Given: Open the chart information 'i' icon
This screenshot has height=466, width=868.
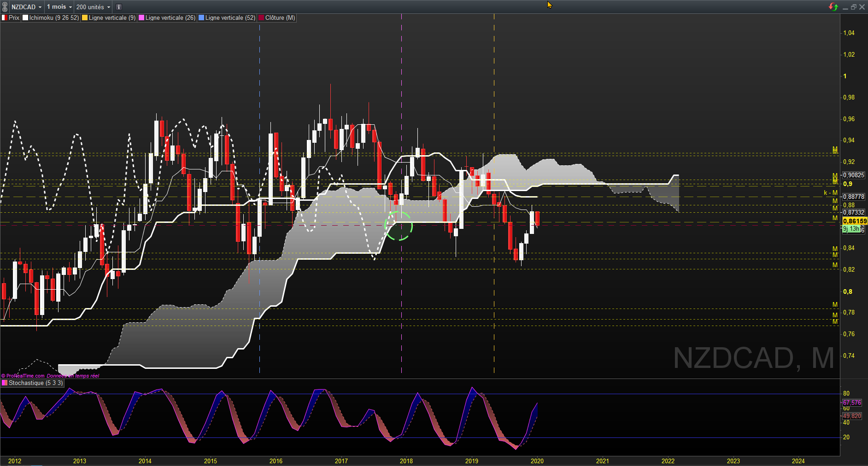Looking at the screenshot, I should click(x=118, y=7).
